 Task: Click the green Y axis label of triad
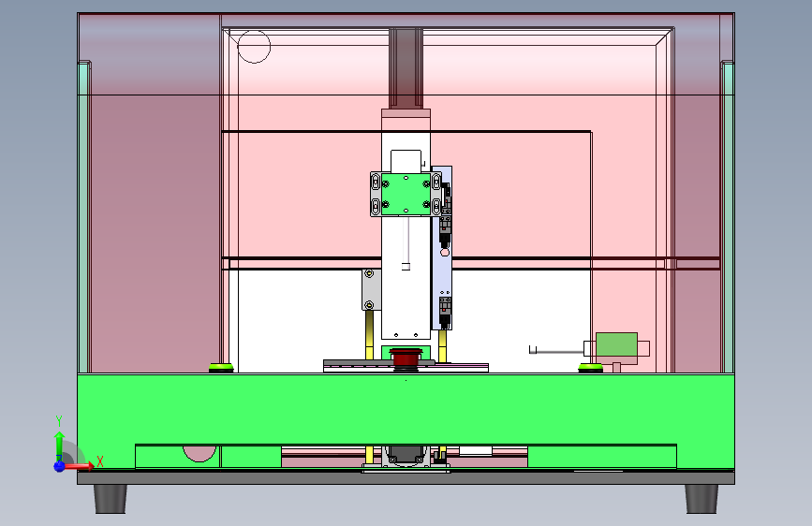pos(59,420)
